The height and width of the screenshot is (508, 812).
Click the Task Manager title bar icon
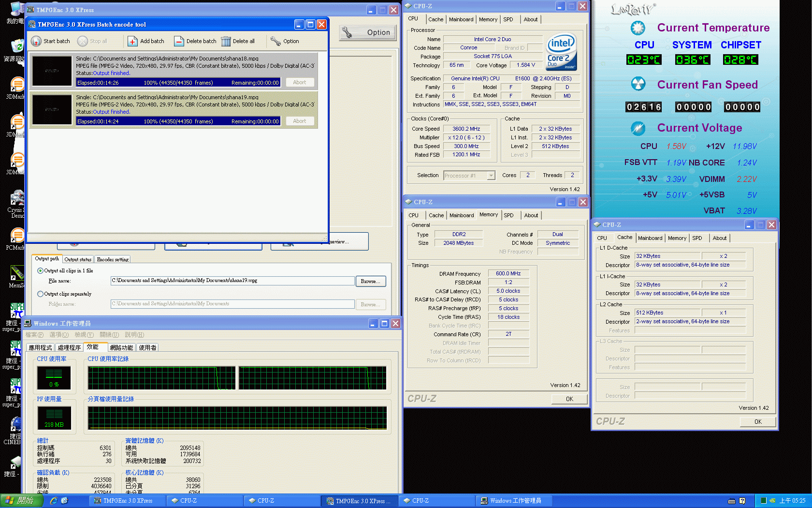pyautogui.click(x=28, y=323)
